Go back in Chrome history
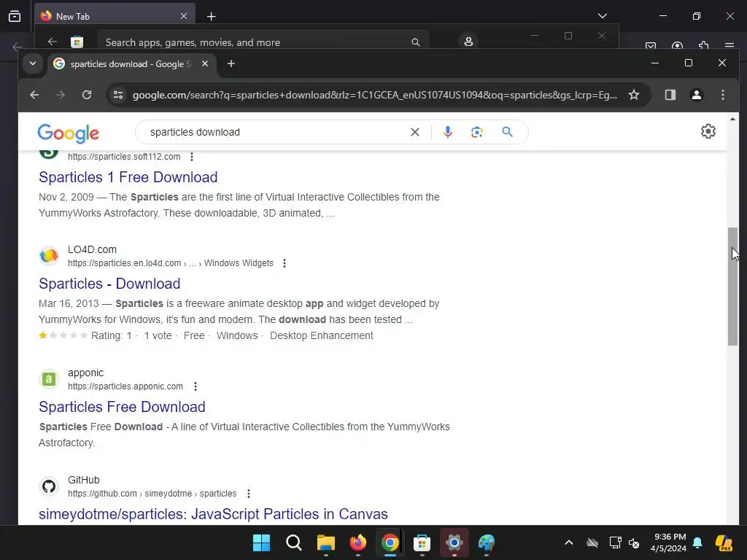The image size is (747, 560). coord(34,95)
